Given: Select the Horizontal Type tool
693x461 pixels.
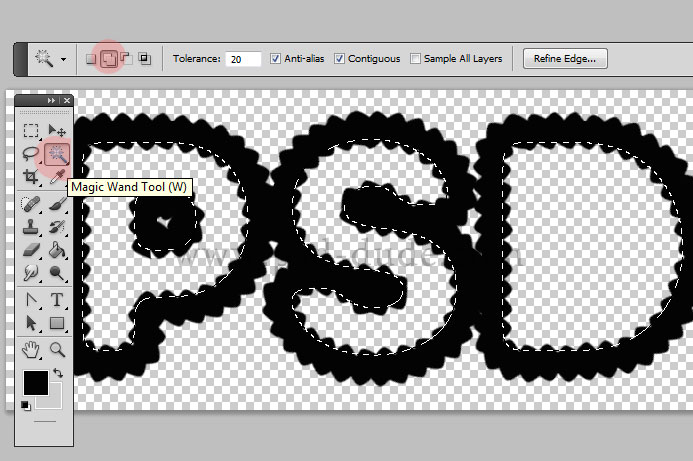Looking at the screenshot, I should click(x=57, y=300).
